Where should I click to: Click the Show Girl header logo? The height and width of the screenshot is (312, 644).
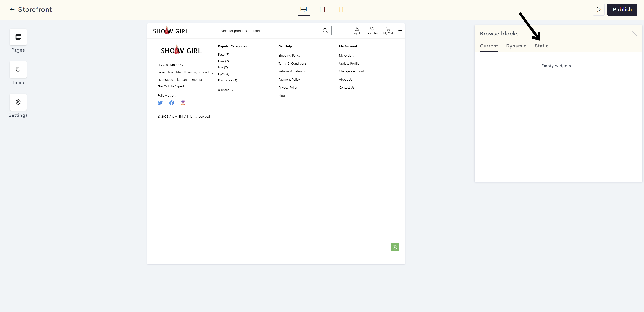pos(171,30)
